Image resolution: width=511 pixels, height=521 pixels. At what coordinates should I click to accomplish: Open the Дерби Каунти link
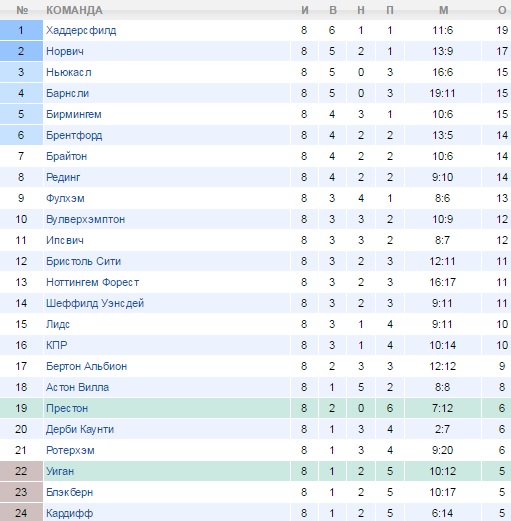[x=80, y=429]
